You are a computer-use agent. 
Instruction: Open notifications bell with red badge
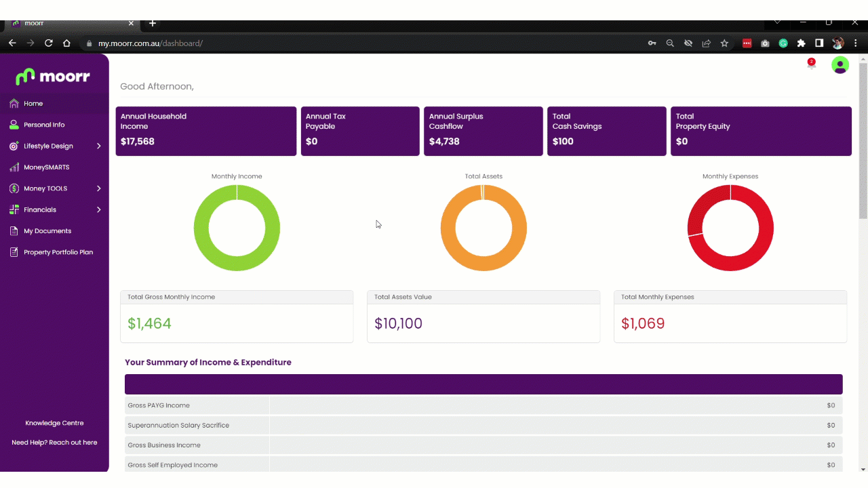pyautogui.click(x=811, y=64)
